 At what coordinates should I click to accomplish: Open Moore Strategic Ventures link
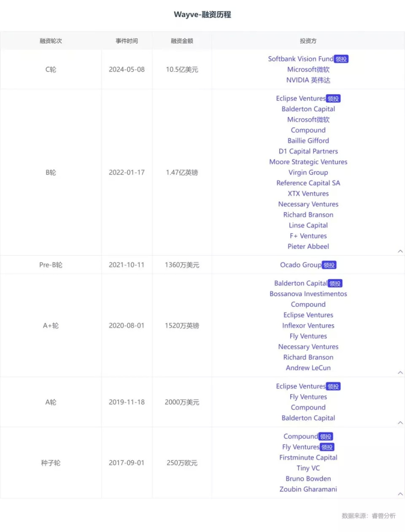308,162
